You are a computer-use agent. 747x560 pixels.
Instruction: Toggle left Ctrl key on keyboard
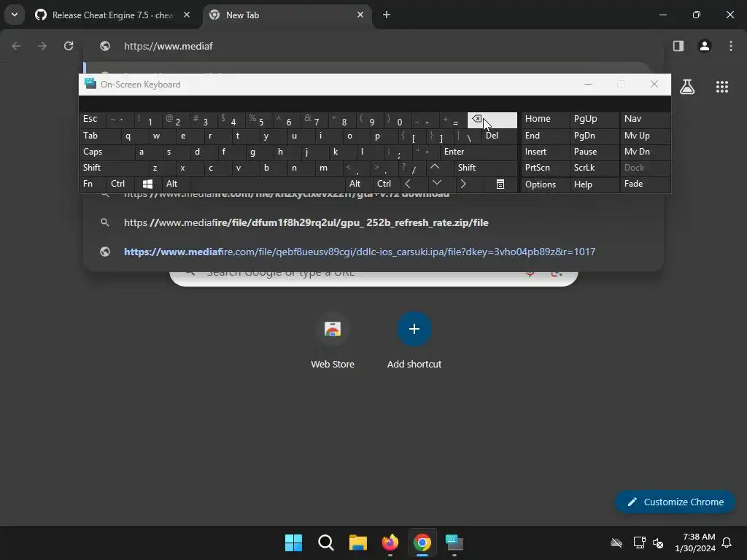coord(120,184)
